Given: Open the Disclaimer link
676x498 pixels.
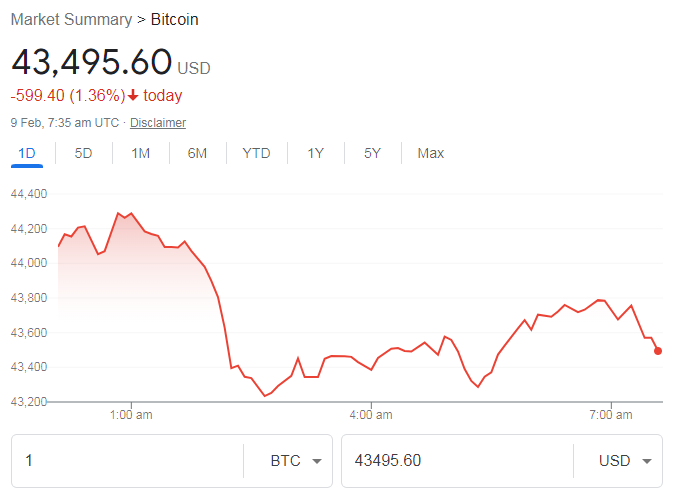Looking at the screenshot, I should pos(158,123).
